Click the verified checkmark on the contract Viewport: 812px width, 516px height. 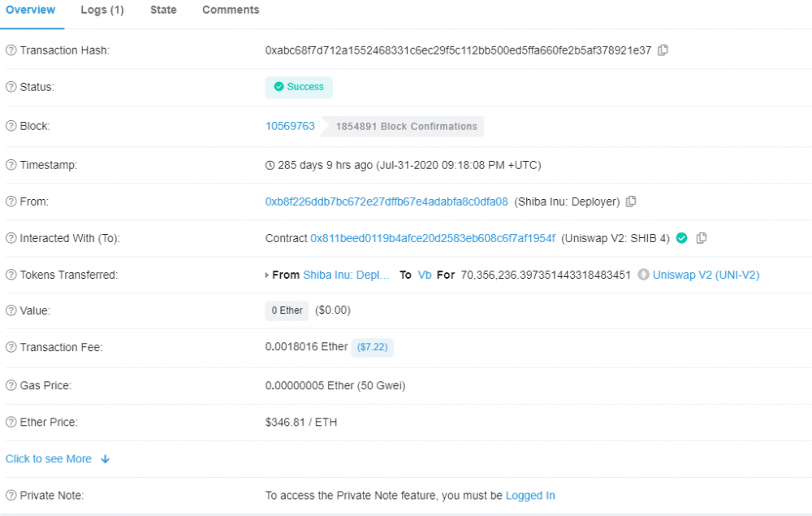click(x=681, y=238)
